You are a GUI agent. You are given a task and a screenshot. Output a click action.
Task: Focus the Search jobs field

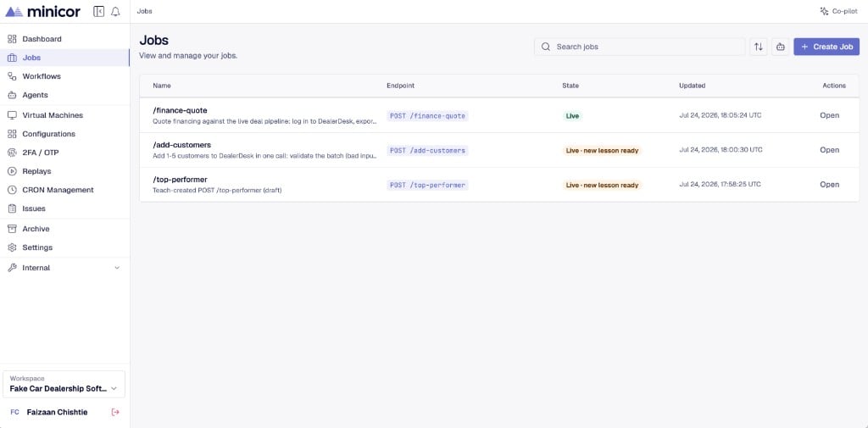(x=639, y=47)
